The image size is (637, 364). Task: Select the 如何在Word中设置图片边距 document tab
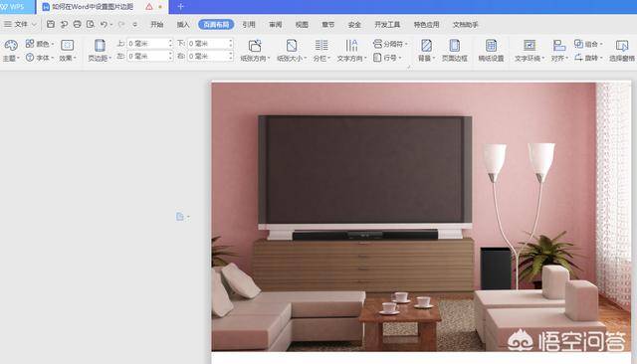(93, 7)
